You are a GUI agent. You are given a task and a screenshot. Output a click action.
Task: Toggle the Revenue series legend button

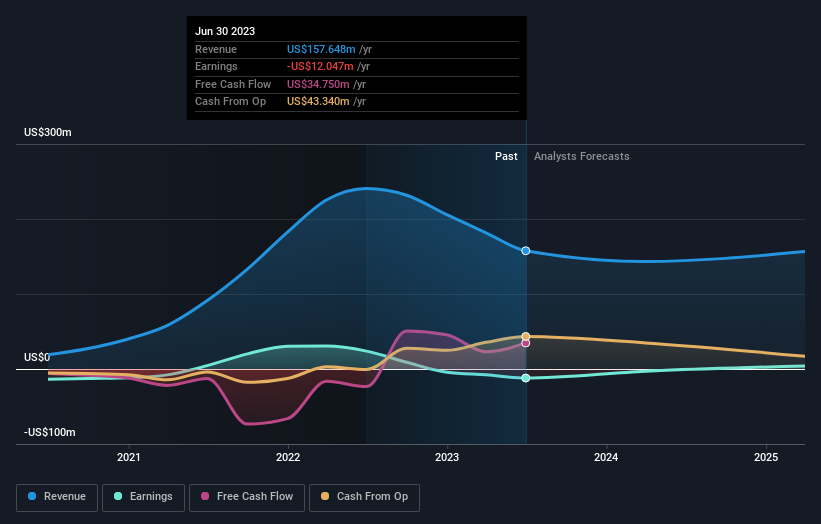(x=57, y=497)
